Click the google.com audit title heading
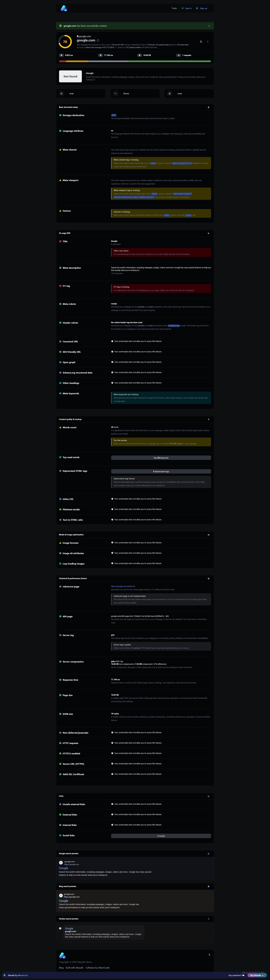270x980 pixels. coord(86,40)
